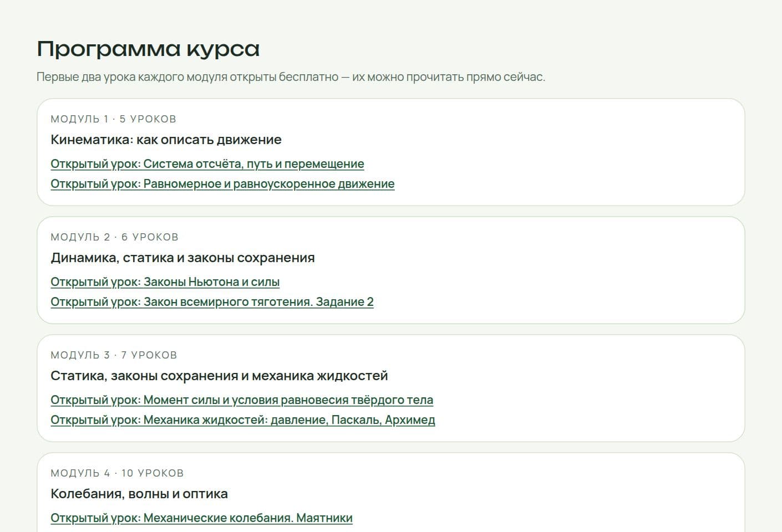782x532 pixels.
Task: Click the heading 'Программа курса'
Action: tap(148, 49)
